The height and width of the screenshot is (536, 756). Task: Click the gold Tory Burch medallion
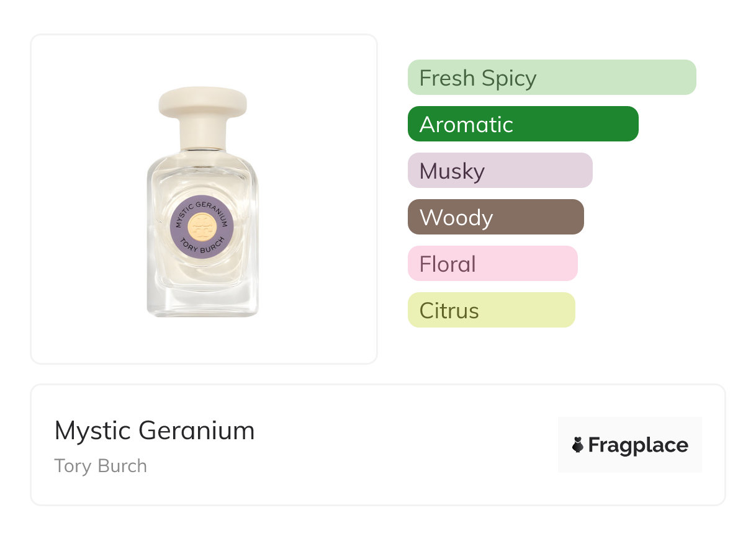click(x=202, y=226)
